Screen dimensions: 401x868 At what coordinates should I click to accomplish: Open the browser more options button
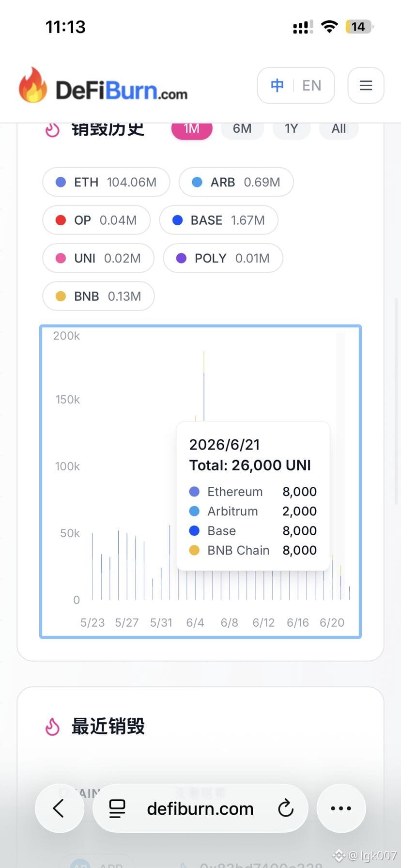pyautogui.click(x=341, y=808)
